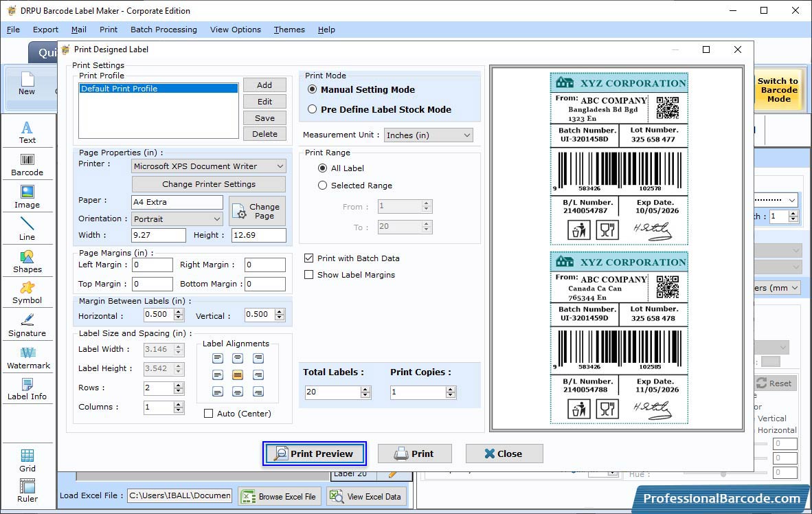Enable Auto (Center) alignment checkbox
This screenshot has width=812, height=514.
click(x=209, y=414)
